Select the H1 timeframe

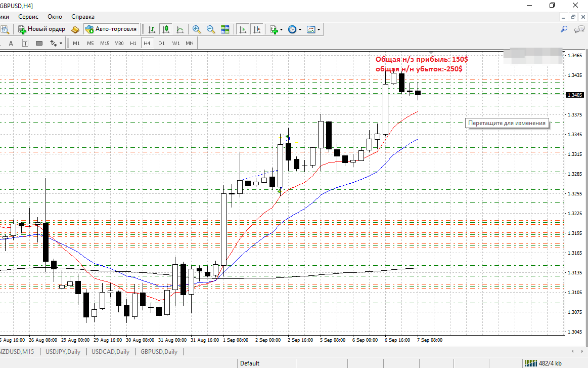(133, 43)
